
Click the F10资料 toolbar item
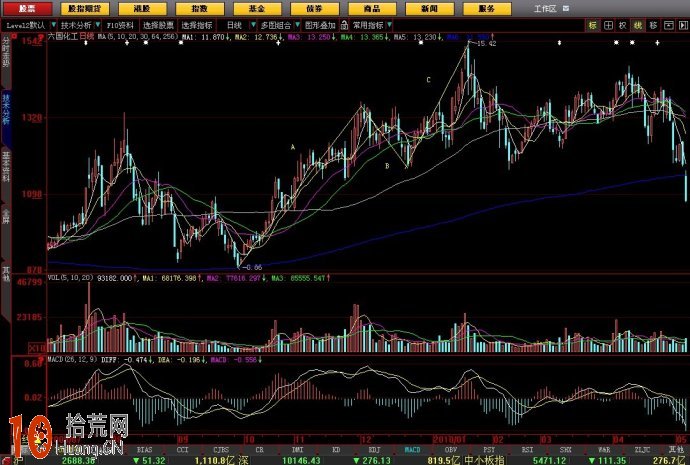tap(117, 23)
